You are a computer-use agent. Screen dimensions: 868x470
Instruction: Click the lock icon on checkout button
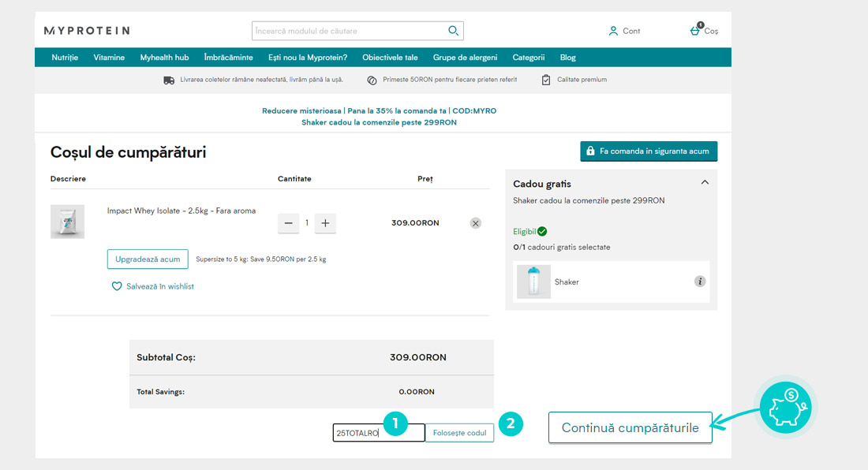click(591, 151)
